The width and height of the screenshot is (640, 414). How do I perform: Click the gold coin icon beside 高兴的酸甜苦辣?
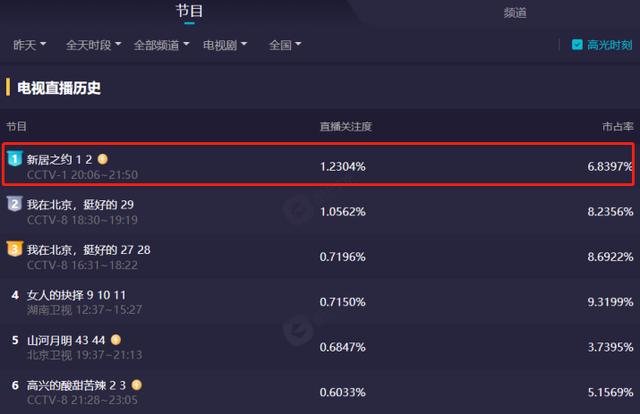click(137, 385)
